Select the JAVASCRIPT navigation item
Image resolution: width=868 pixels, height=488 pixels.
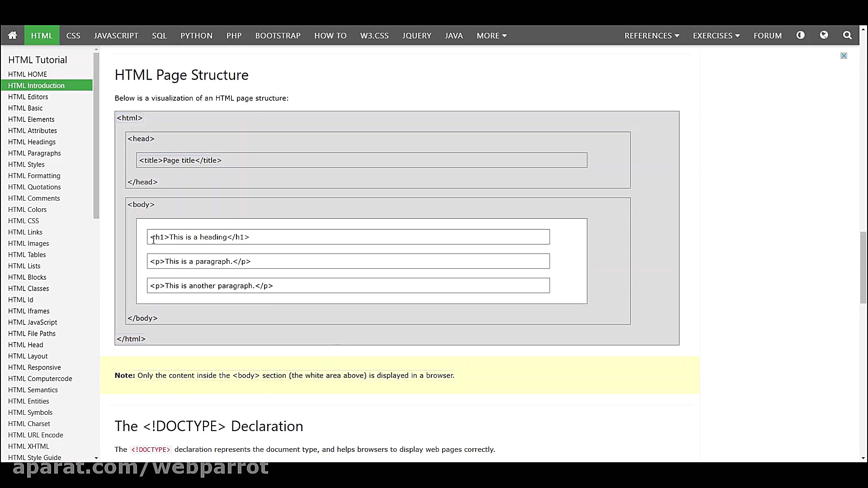116,35
